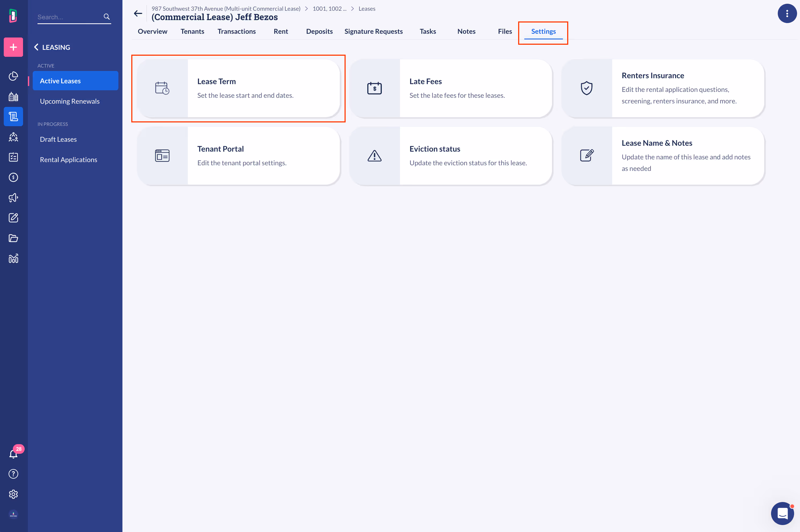The image size is (800, 532).
Task: Open the Leases breadcrumb link
Action: click(367, 9)
